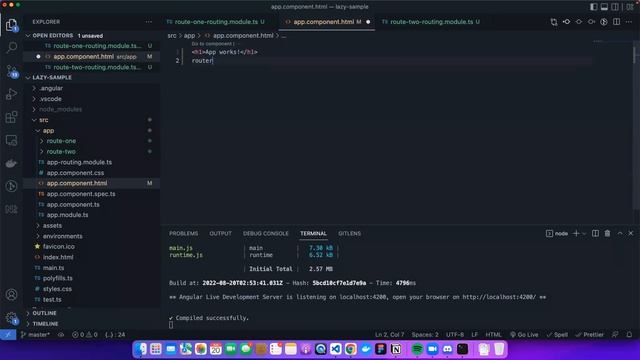Click LF end of line sequence
This screenshot has width=640, height=360.
coord(474,334)
